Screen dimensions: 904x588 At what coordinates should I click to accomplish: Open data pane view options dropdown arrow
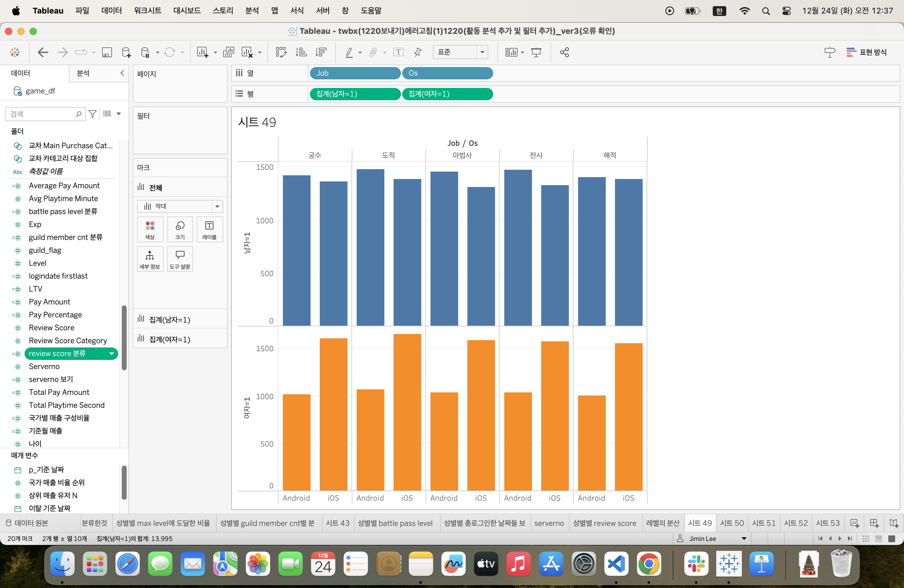[x=118, y=113]
